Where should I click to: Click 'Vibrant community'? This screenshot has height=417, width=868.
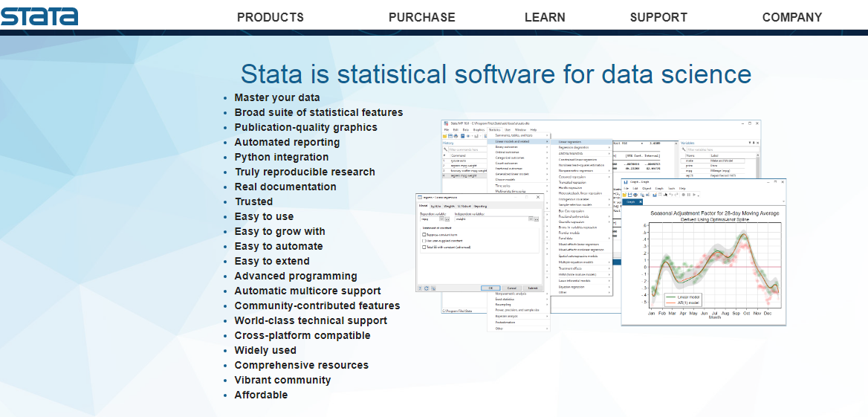(x=282, y=381)
